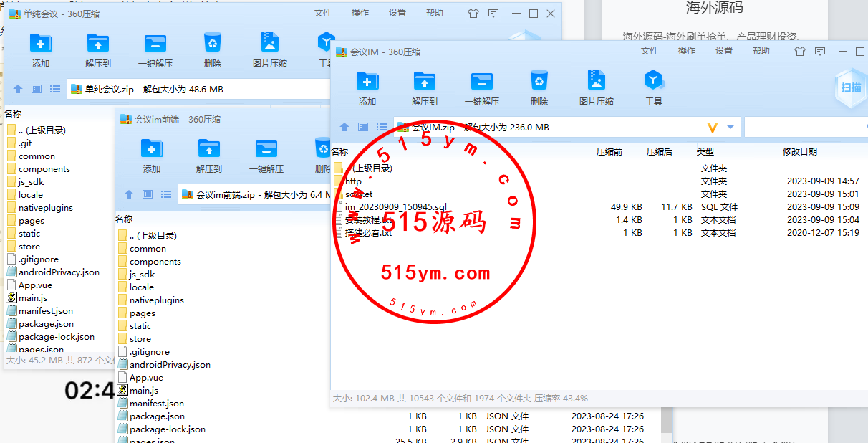The image size is (868, 443).
Task: Switch 单纯会议 window to thumbnail view
Action: tap(37, 90)
